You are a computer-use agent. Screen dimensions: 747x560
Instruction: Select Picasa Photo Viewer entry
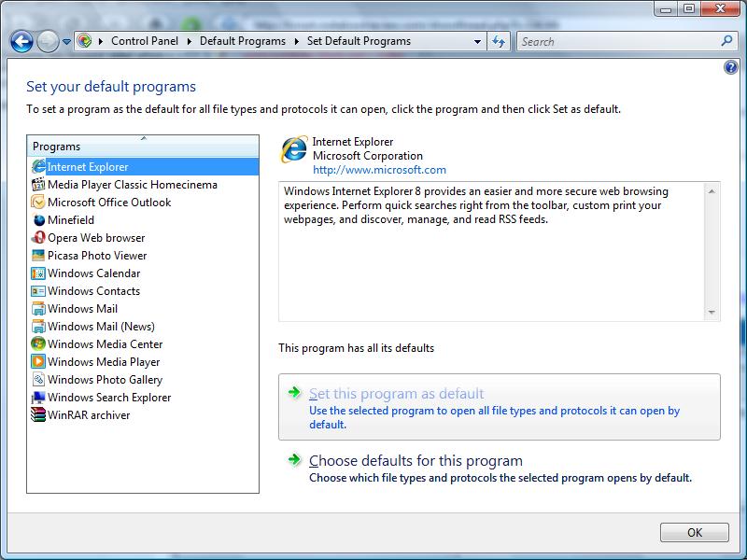click(x=97, y=255)
